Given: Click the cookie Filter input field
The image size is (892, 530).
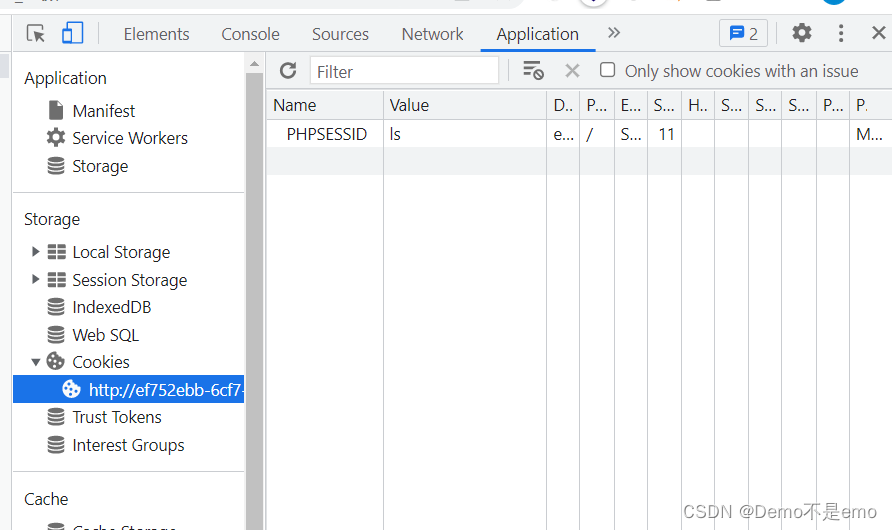Looking at the screenshot, I should point(404,71).
